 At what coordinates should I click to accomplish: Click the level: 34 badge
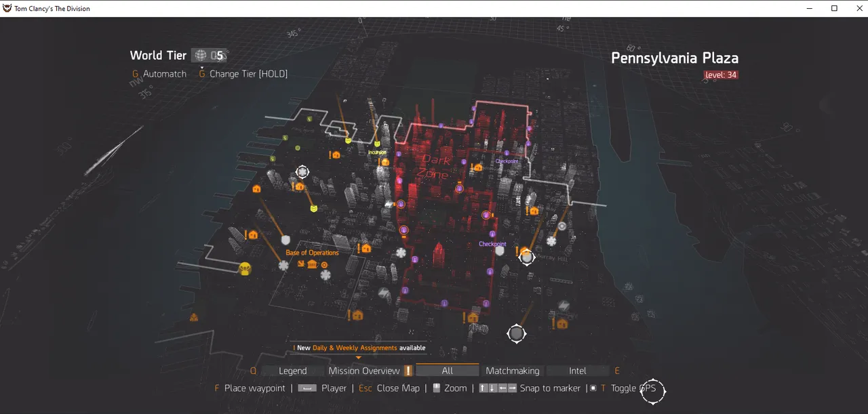pyautogui.click(x=721, y=75)
